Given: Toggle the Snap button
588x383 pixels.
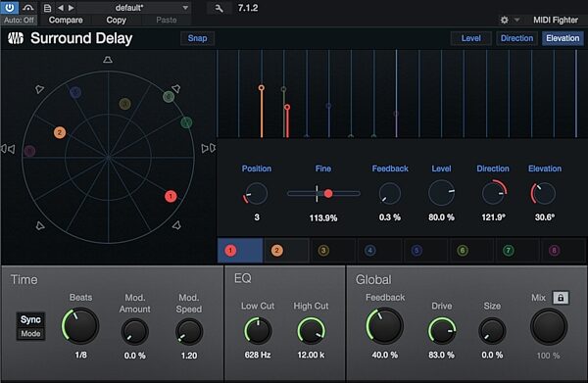Looking at the screenshot, I should click(197, 38).
